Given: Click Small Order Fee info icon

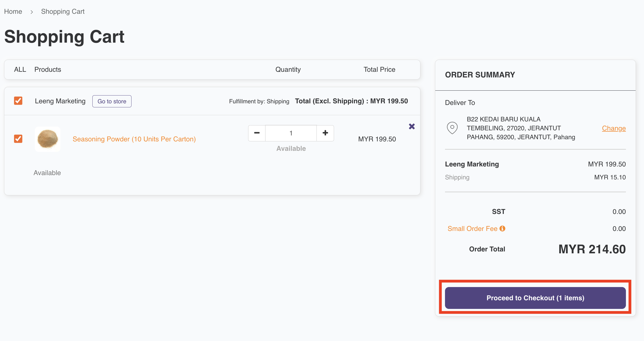Looking at the screenshot, I should point(502,229).
